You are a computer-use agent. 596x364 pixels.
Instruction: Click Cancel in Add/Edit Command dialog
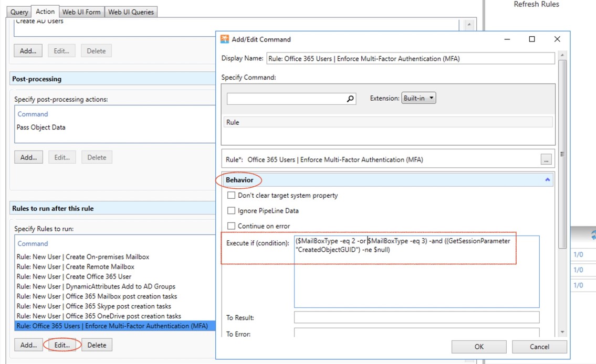[x=539, y=347]
